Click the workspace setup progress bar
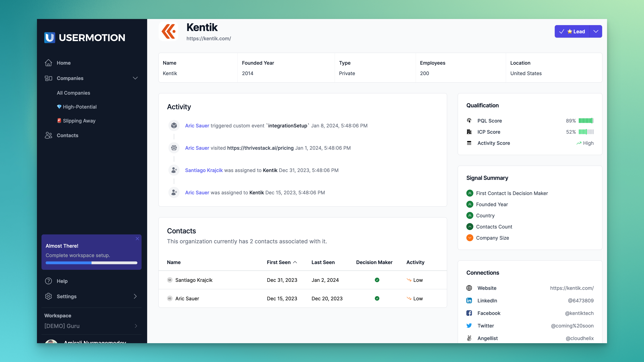This screenshot has height=362, width=644. click(x=91, y=263)
